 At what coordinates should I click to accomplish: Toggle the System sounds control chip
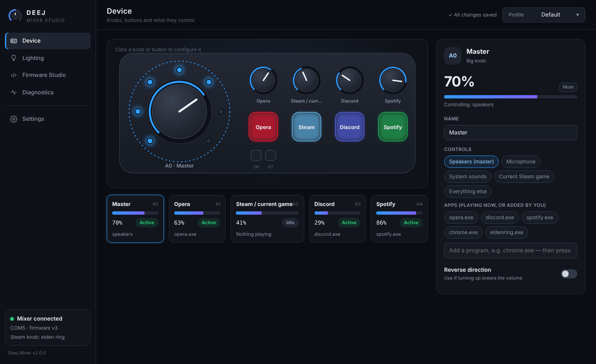468,177
